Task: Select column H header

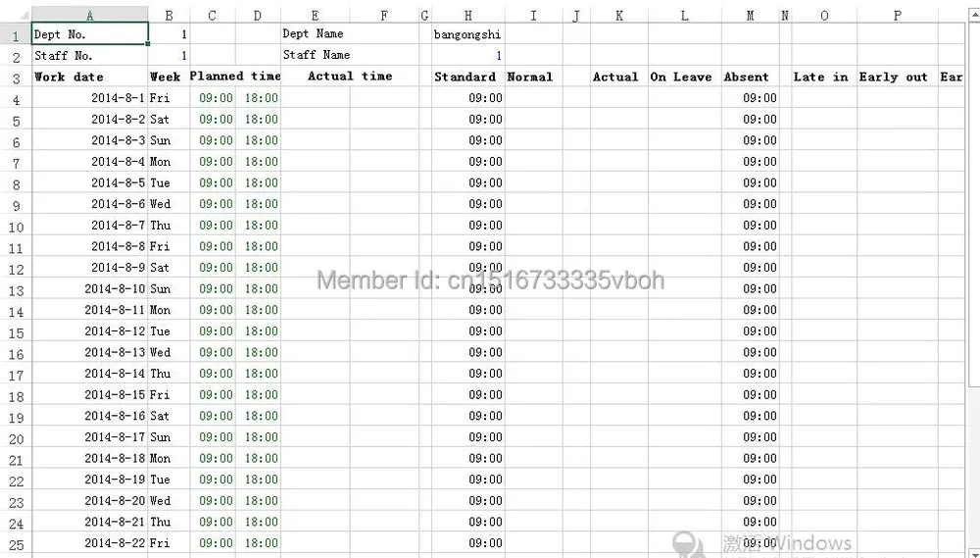Action: point(467,16)
